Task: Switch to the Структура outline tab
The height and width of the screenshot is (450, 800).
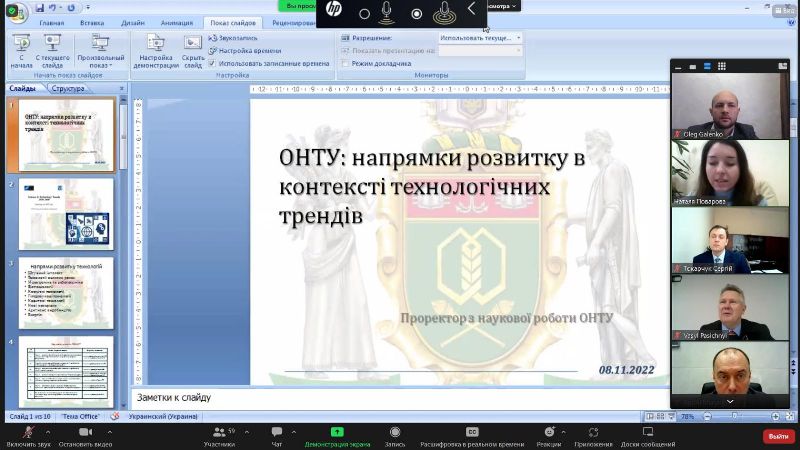Action: (x=68, y=88)
